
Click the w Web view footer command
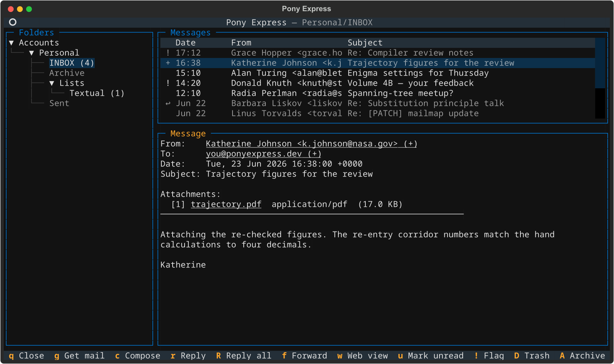(362, 356)
